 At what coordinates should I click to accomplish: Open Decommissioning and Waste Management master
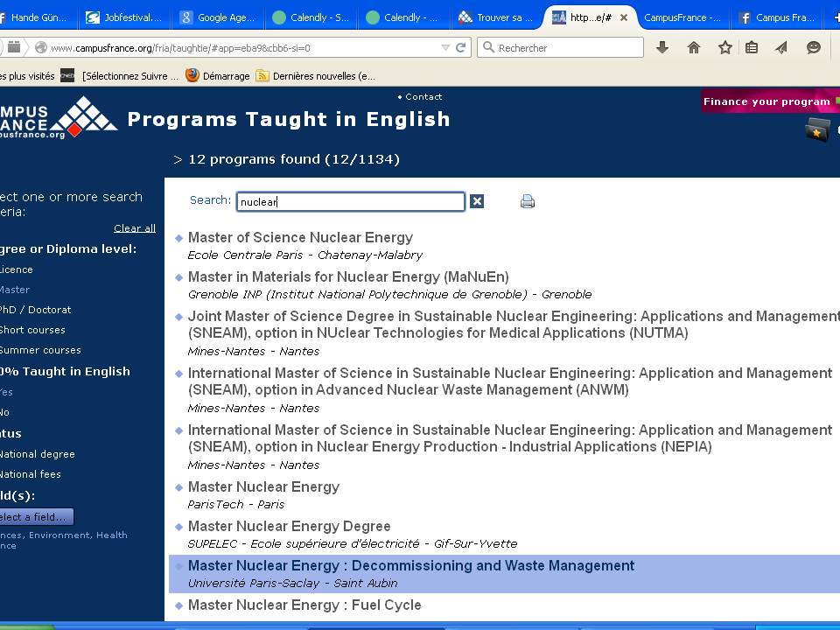411,566
